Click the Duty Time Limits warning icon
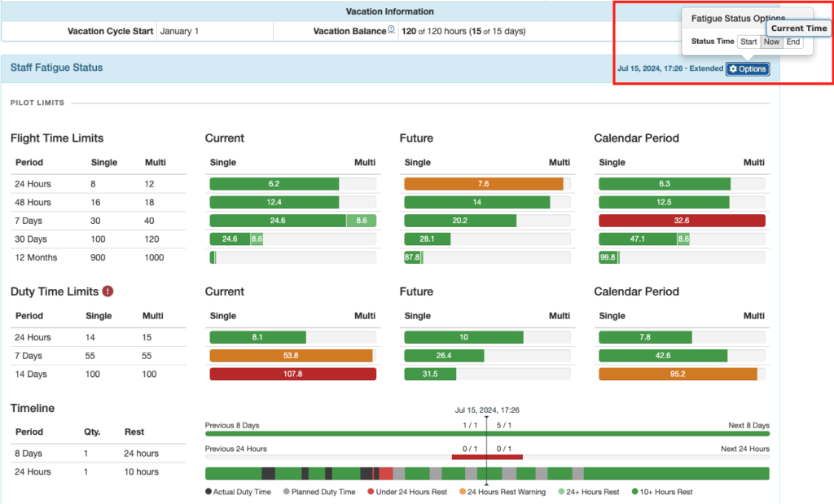This screenshot has height=504, width=834. point(108,291)
